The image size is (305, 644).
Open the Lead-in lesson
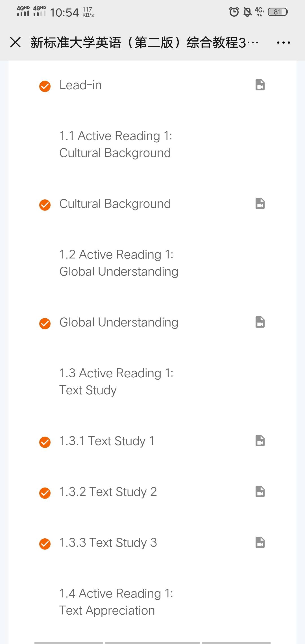click(x=80, y=85)
